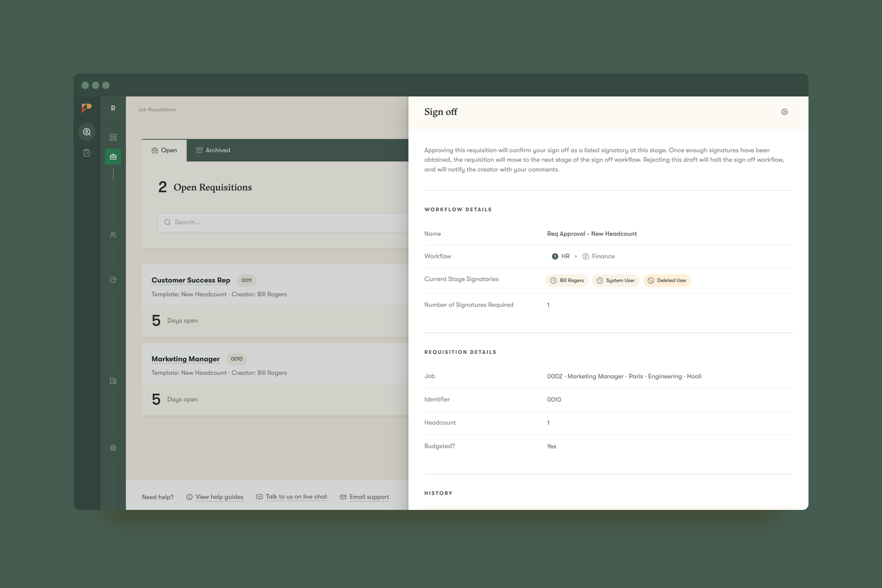
Task: Switch to the Archived tab
Action: [213, 150]
